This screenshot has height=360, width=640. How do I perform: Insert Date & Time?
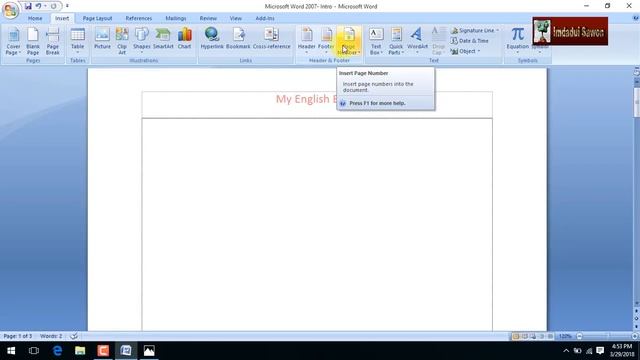tap(470, 41)
